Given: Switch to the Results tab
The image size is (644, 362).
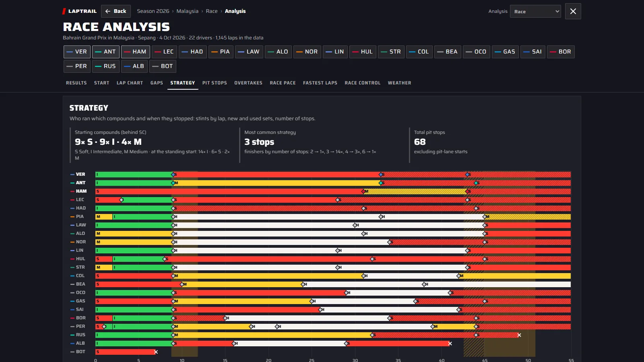Looking at the screenshot, I should [x=76, y=83].
